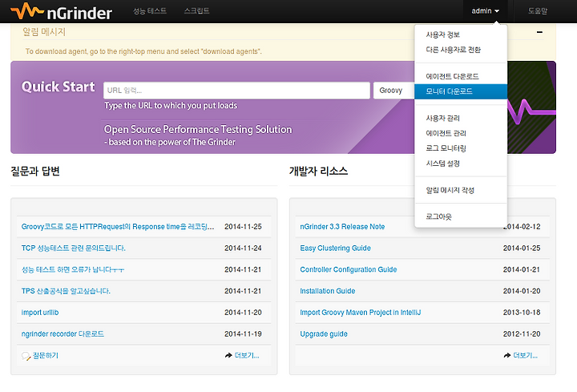Image resolution: width=577 pixels, height=392 pixels.
Task: Click Open Source Performance Testing Solution text
Action: click(198, 130)
